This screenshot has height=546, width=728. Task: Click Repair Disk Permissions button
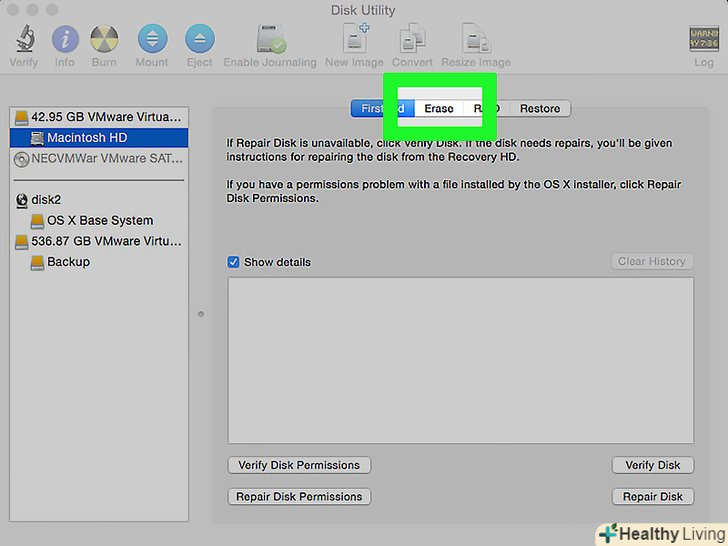coord(299,497)
